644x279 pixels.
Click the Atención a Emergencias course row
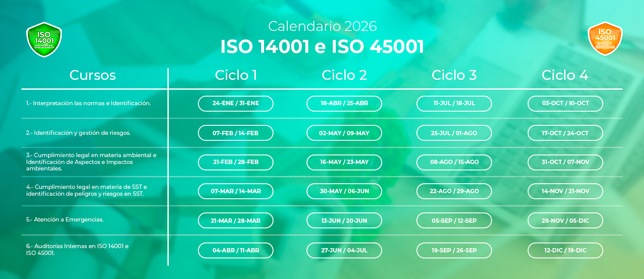coord(65,219)
